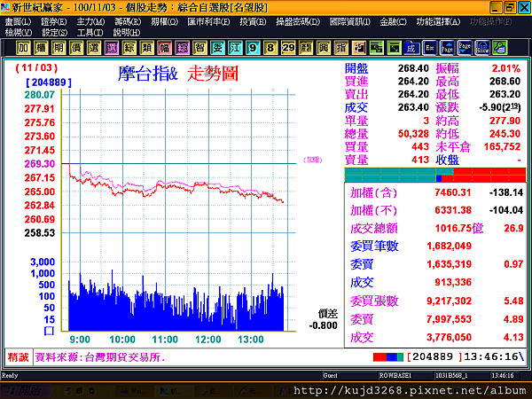The height and width of the screenshot is (399, 532).
Task: Click the cyan 江 toolbar icon
Action: click(235, 48)
